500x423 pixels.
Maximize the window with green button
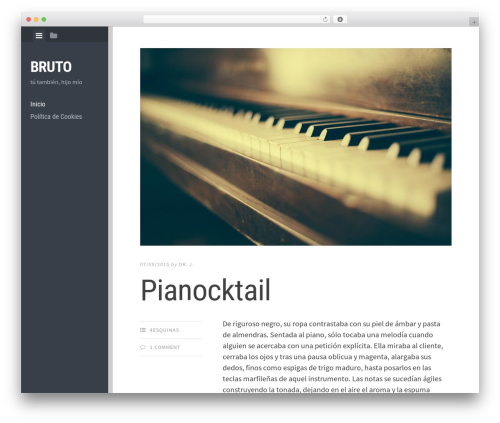[44, 20]
